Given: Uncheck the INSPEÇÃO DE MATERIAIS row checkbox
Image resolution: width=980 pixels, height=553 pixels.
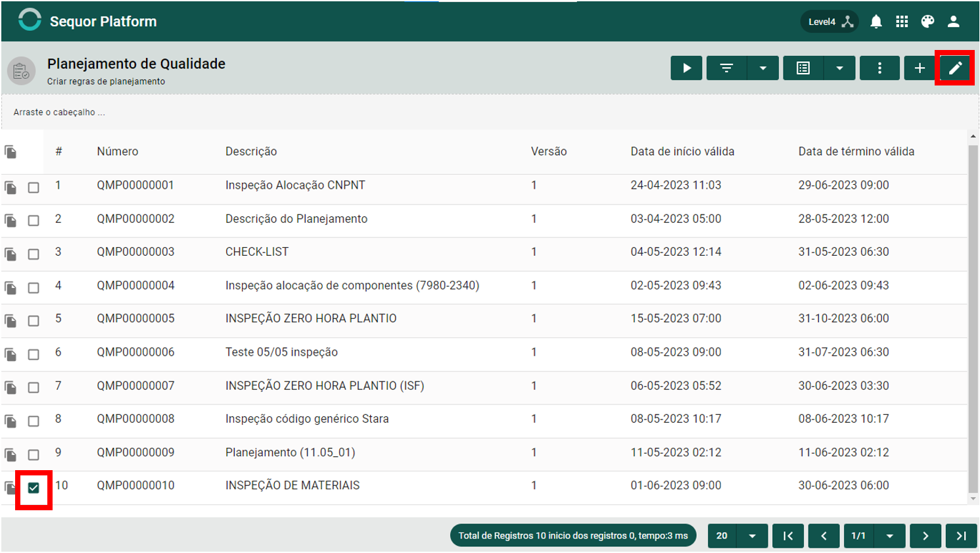Looking at the screenshot, I should pos(34,488).
